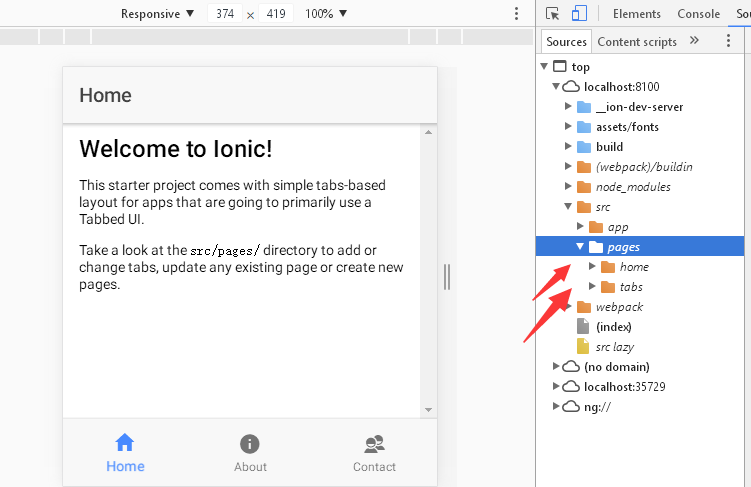
Task: Collapse the src folder arrow
Action: pos(568,206)
